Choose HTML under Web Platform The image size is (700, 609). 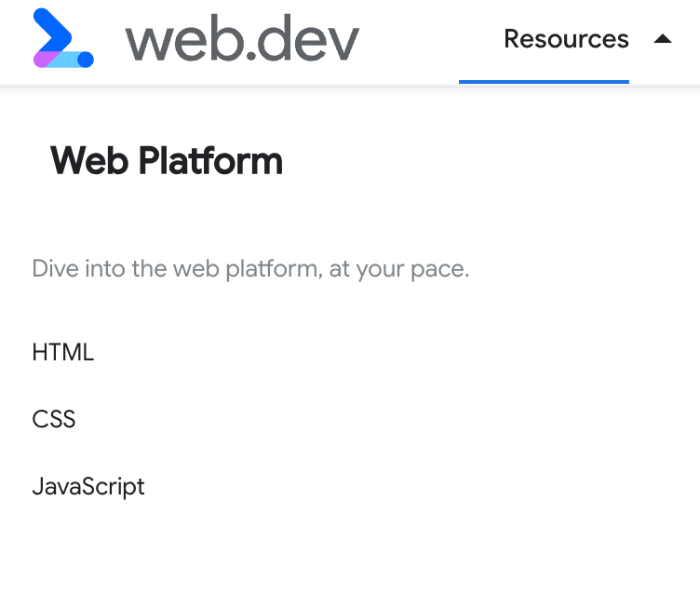coord(63,352)
